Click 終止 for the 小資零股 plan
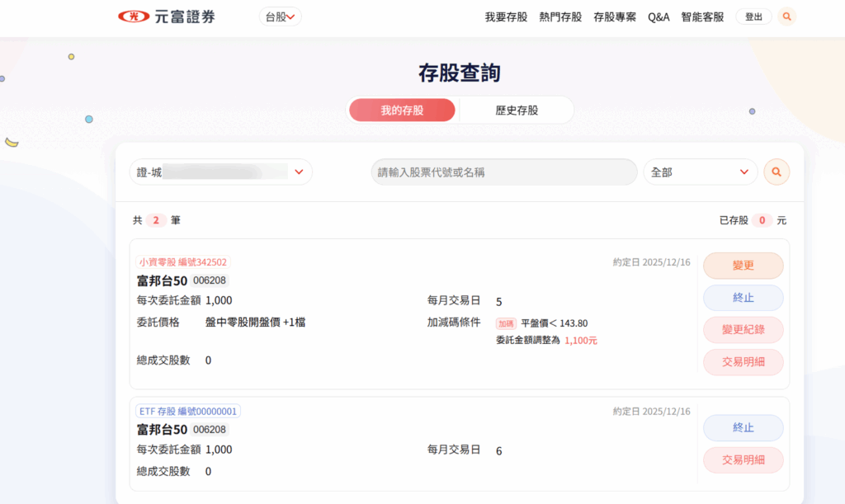 coord(743,298)
